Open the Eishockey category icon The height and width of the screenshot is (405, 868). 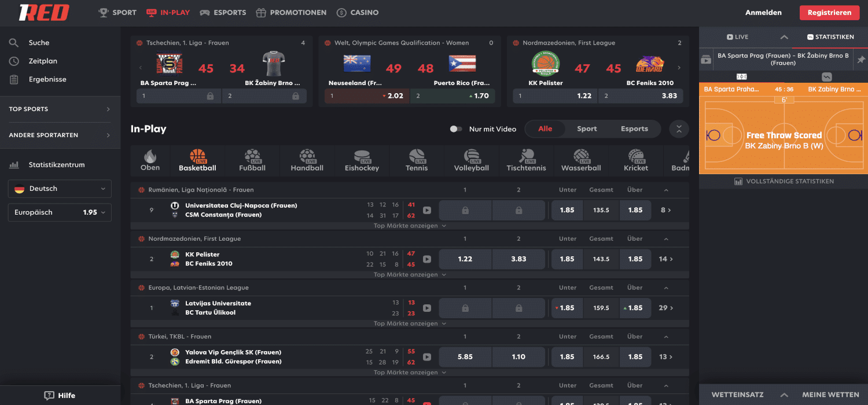tap(362, 156)
